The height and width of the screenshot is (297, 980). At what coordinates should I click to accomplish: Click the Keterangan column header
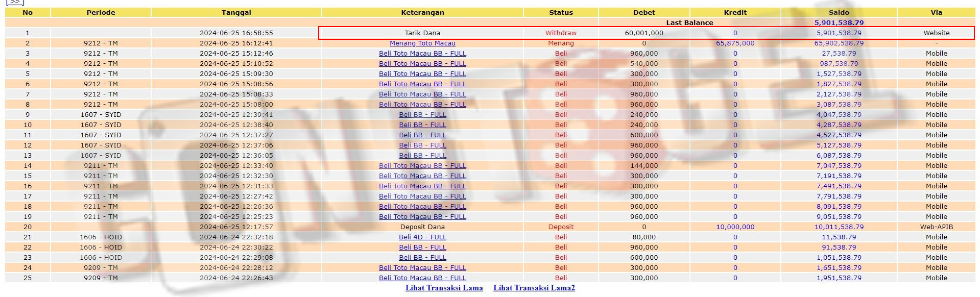coord(422,12)
